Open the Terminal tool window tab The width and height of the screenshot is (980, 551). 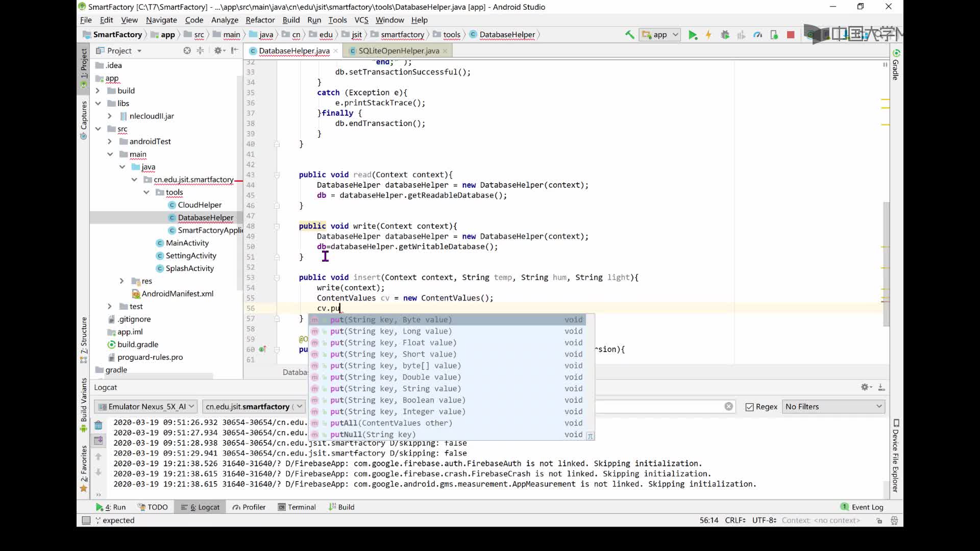[x=297, y=507]
